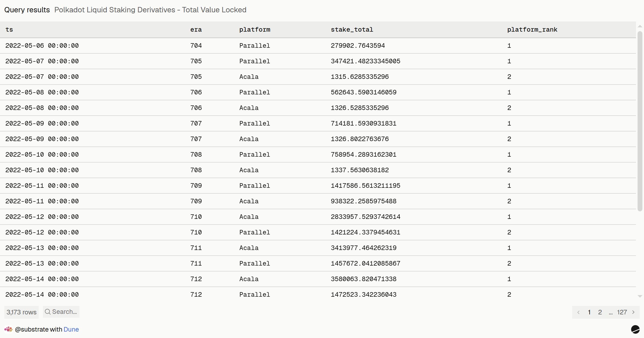Click scrollbar up arrow
The image size is (644, 338).
(x=640, y=26)
